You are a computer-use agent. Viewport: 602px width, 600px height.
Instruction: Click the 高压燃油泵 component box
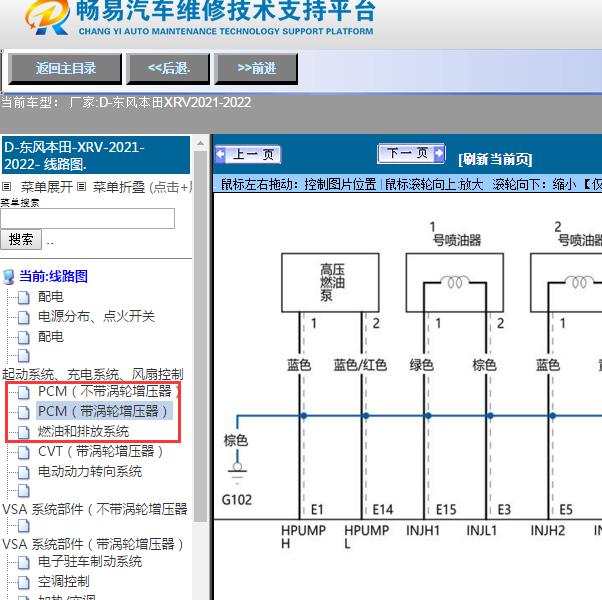click(331, 283)
